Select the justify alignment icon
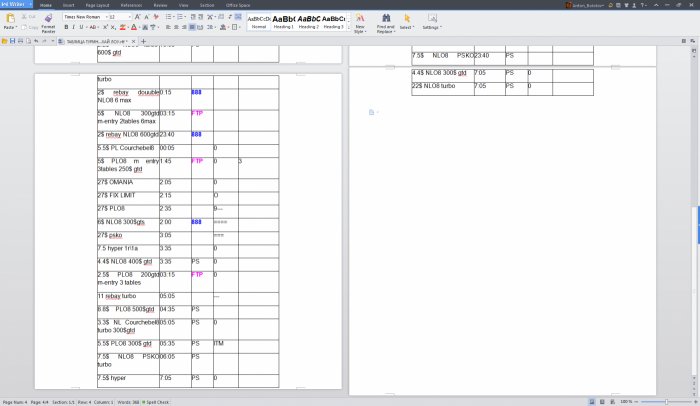 (192, 27)
